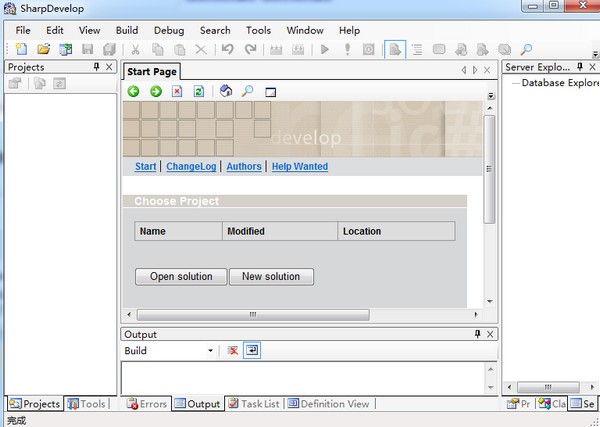600x427 pixels.
Task: Close the Projects panel
Action: [x=109, y=67]
